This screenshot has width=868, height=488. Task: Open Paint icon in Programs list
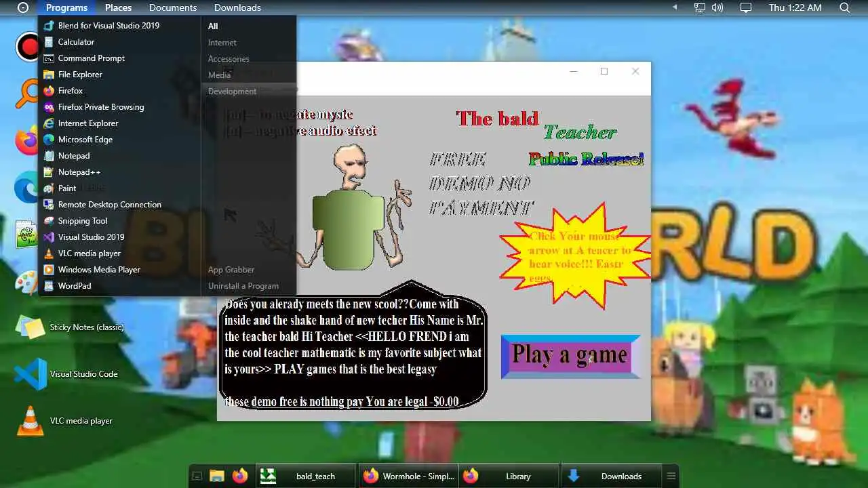tap(48, 188)
